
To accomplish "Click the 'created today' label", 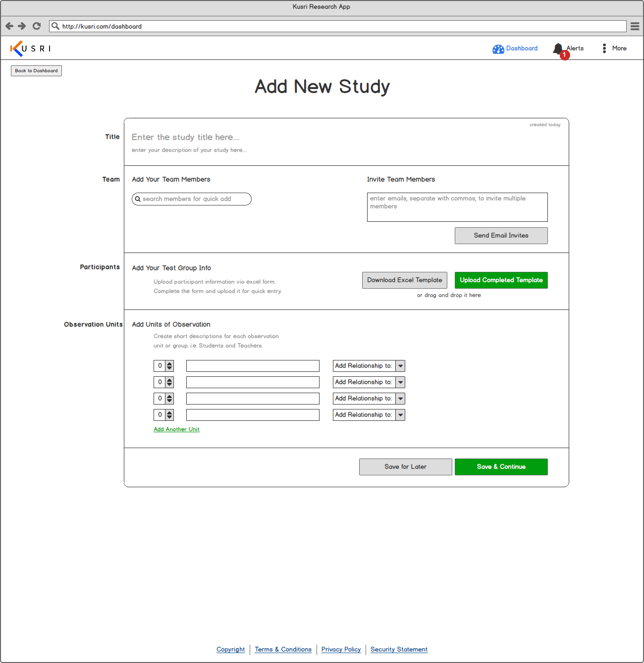I will [545, 125].
